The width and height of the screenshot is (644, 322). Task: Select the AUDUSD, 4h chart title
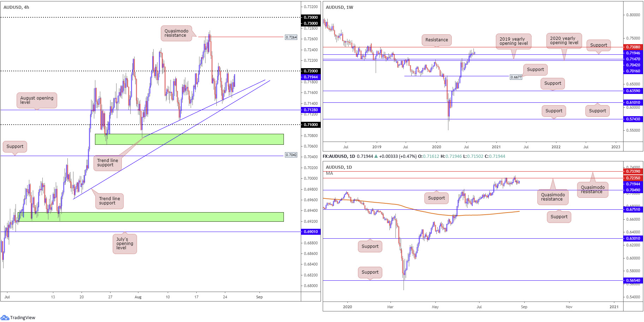[16, 7]
